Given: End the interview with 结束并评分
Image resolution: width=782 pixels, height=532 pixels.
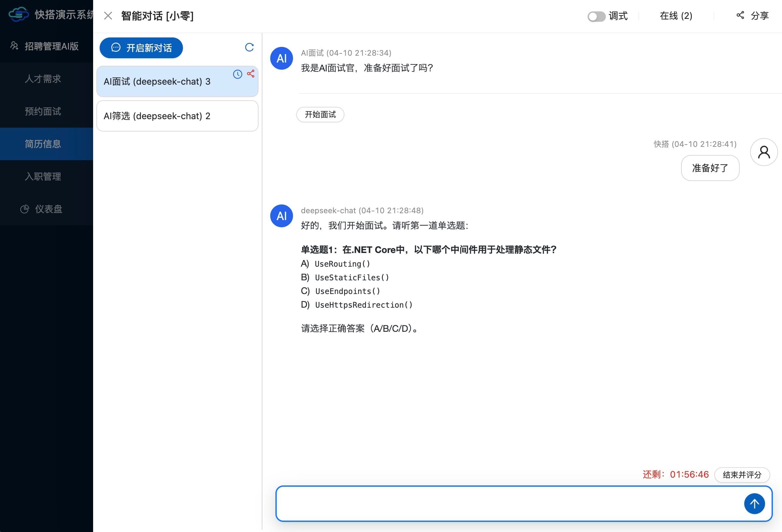Looking at the screenshot, I should click(742, 475).
